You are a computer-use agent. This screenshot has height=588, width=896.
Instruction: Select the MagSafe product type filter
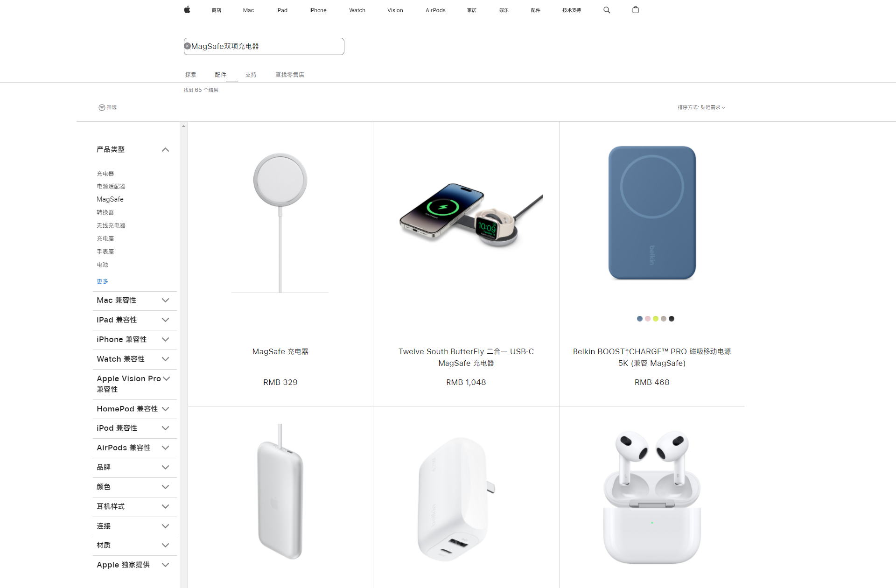[110, 199]
